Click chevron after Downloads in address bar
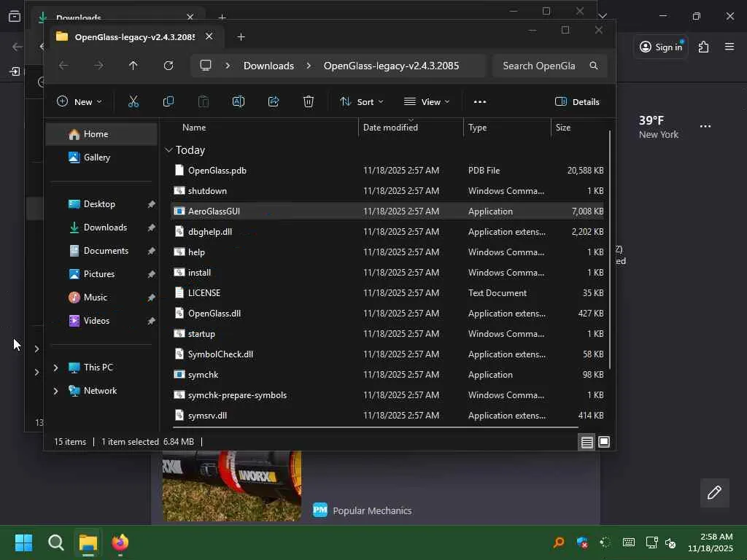The height and width of the screenshot is (560, 747). (309, 66)
